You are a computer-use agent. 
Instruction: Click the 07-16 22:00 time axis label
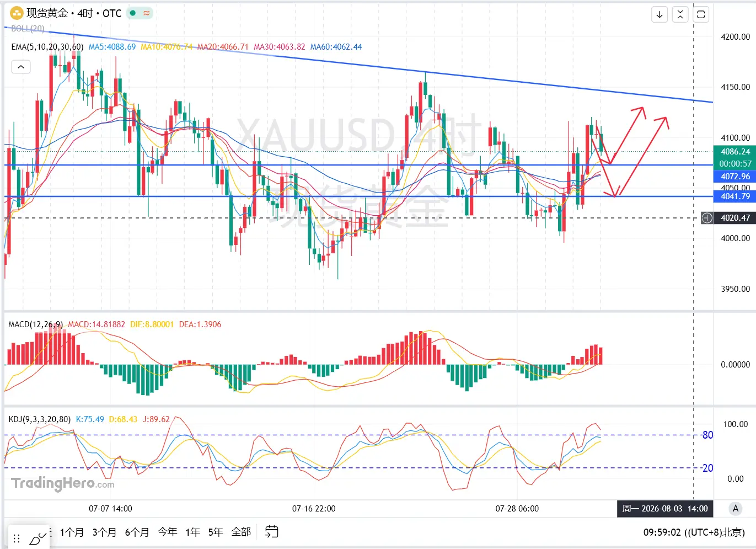314,509
